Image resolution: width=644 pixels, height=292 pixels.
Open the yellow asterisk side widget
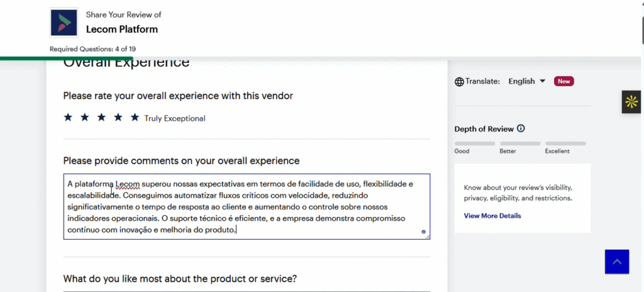pyautogui.click(x=631, y=101)
